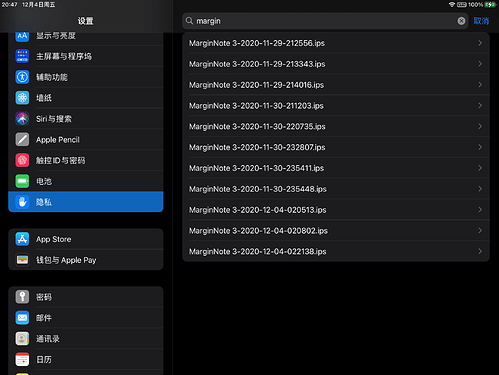Open MarginNote 3-2020-11-30-235411.ips log
This screenshot has width=499, height=375.
(336, 168)
